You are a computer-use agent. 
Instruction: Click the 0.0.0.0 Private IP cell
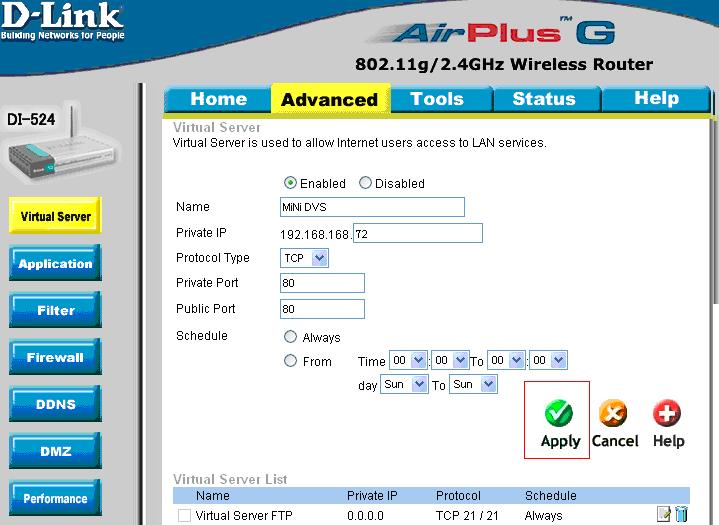(365, 516)
